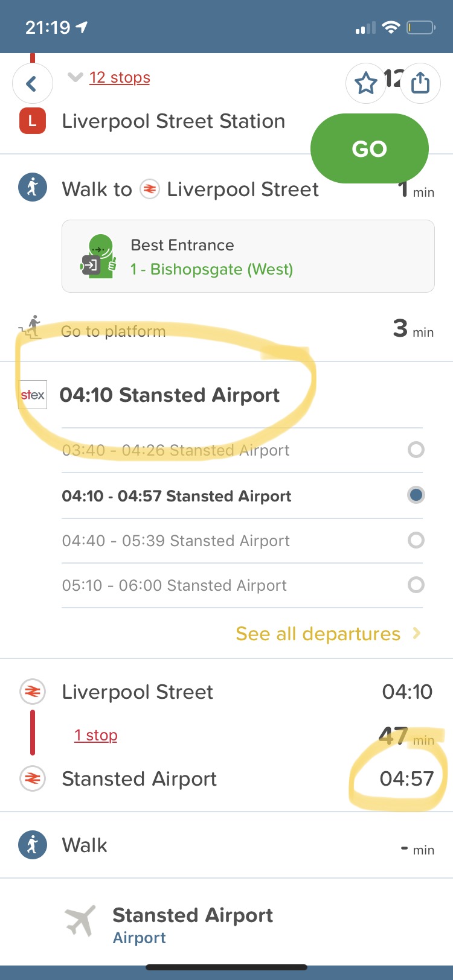Tap the airplane icon for Stansted Airport

(80, 921)
